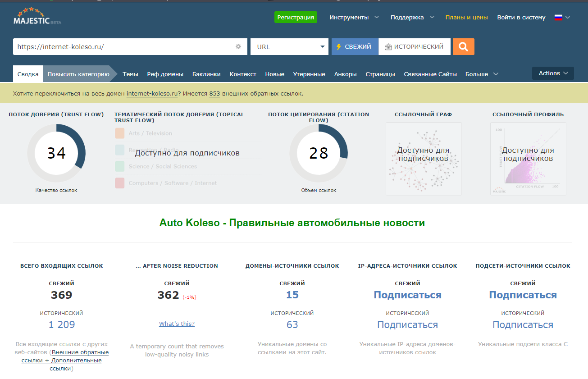Image resolution: width=588 pixels, height=379 pixels.
Task: Open the Планы и цены link
Action: [467, 18]
